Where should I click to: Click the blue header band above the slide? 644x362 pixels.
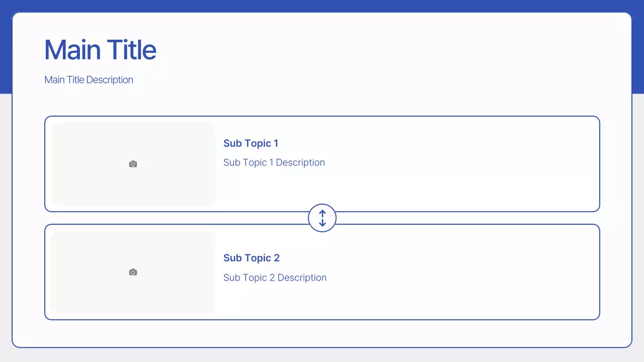(x=322, y=5)
